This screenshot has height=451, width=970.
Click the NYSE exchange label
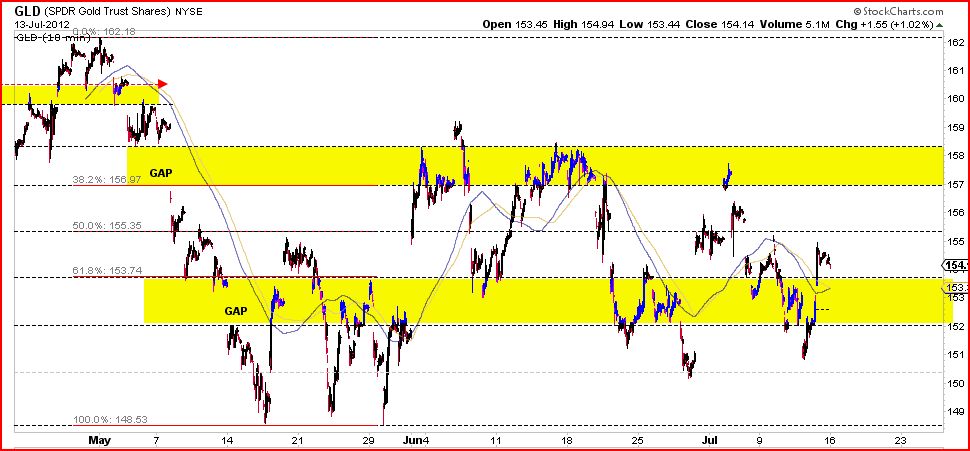188,12
